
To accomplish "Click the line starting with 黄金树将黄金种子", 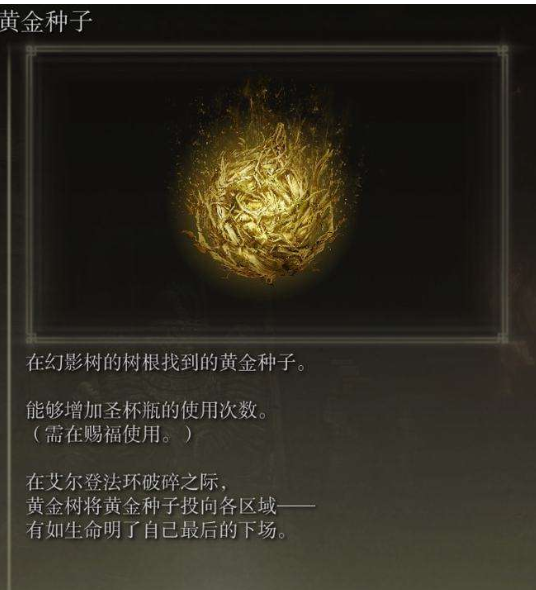I will coord(171,506).
